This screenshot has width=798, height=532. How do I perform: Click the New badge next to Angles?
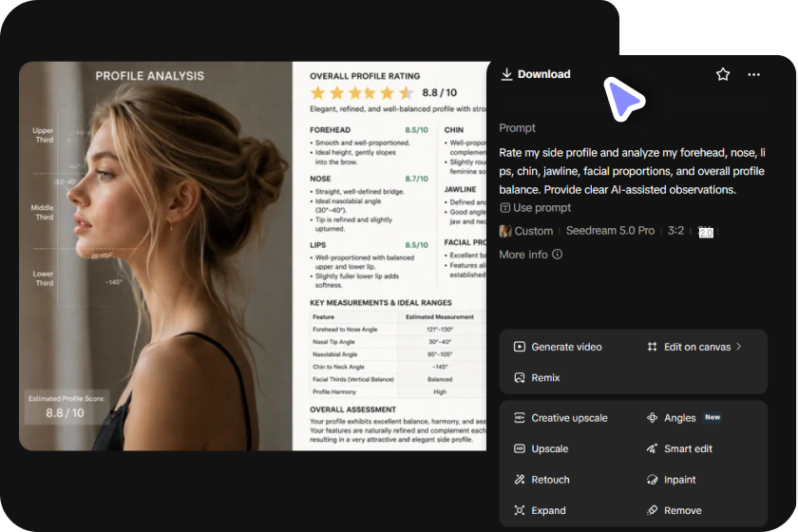[x=712, y=417]
